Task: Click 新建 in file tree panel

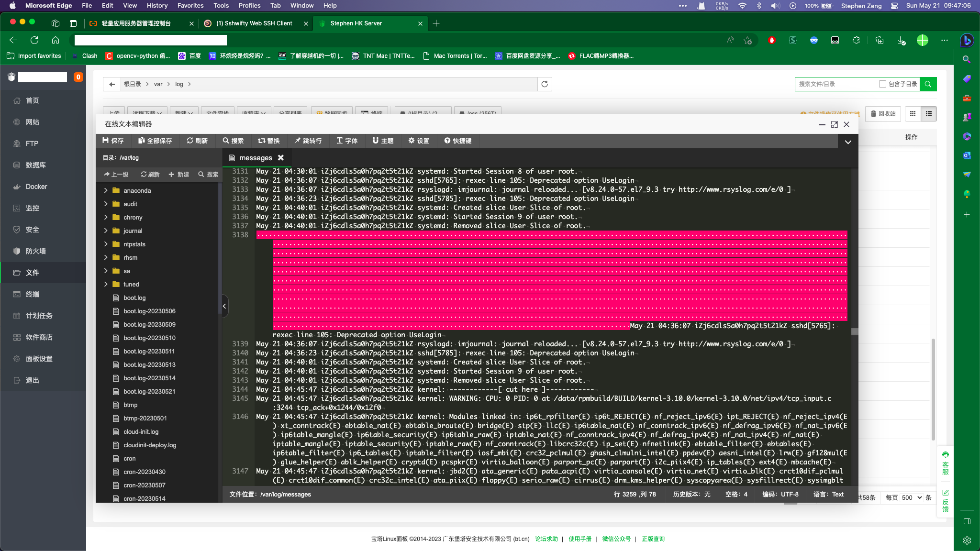Action: coord(179,174)
